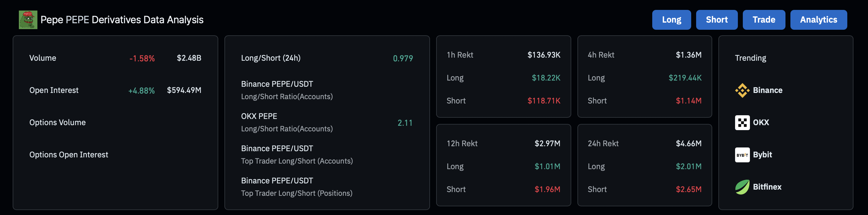Click the Options Volume label

(57, 122)
